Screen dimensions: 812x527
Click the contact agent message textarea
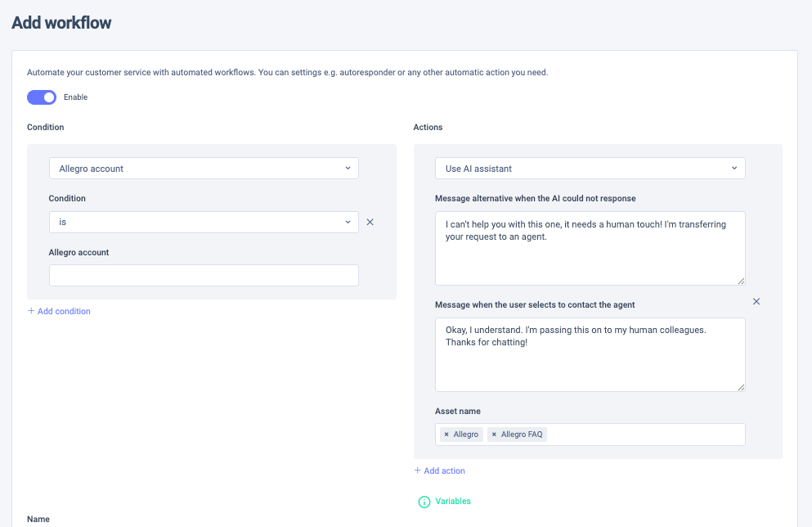(590, 354)
